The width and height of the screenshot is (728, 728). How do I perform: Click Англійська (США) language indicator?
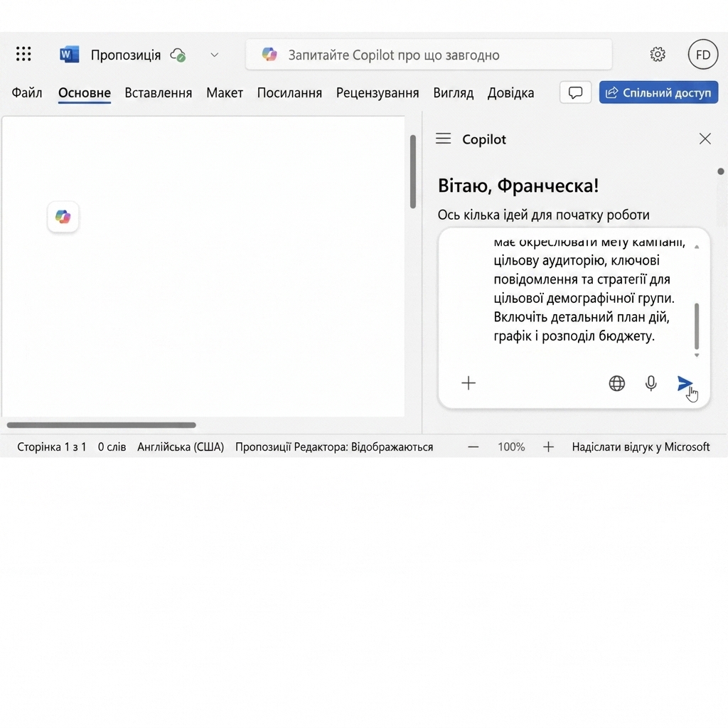[181, 446]
